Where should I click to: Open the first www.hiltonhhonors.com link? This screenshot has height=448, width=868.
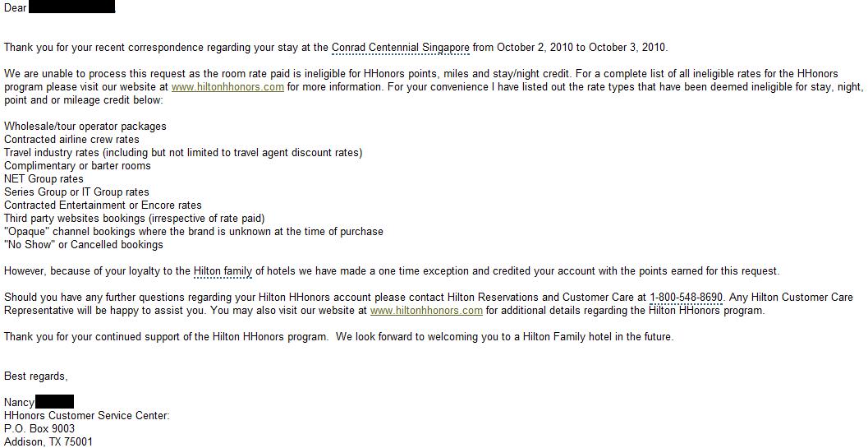click(x=227, y=87)
